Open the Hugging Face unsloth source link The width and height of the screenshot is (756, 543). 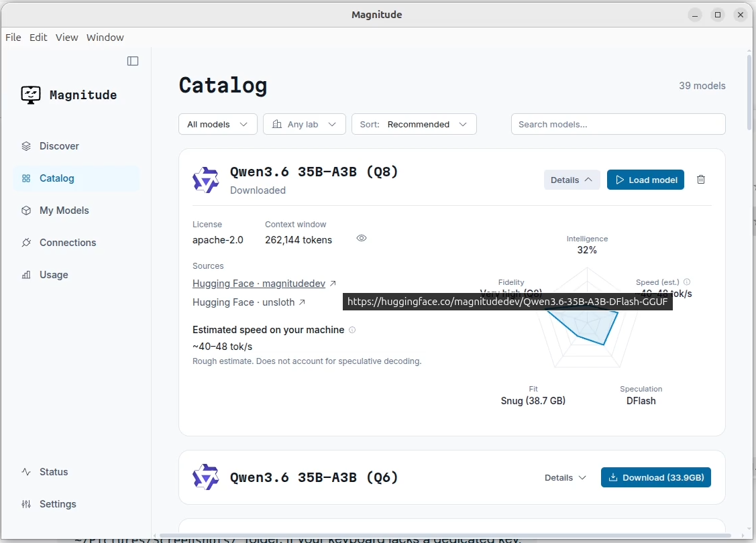pyautogui.click(x=249, y=302)
